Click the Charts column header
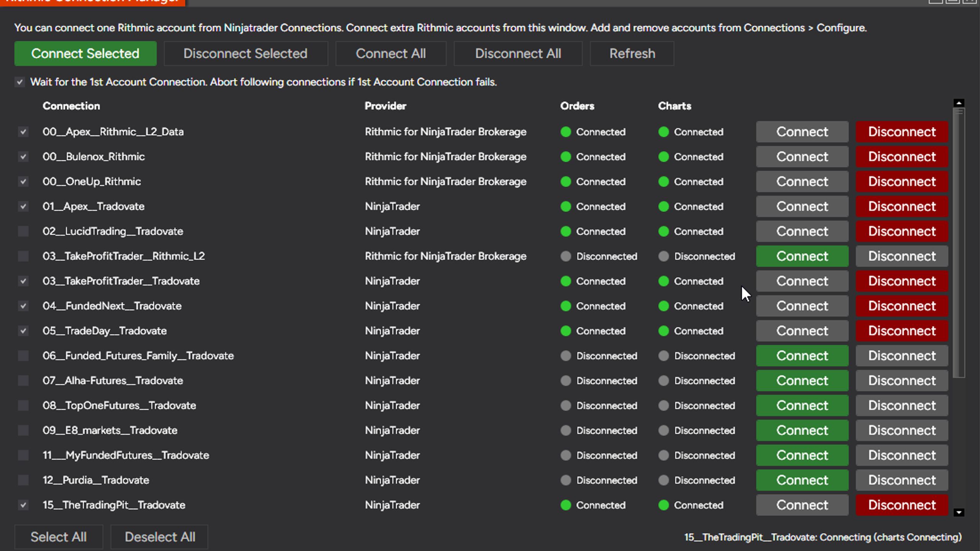Screen dimensions: 980x551 (x=674, y=106)
